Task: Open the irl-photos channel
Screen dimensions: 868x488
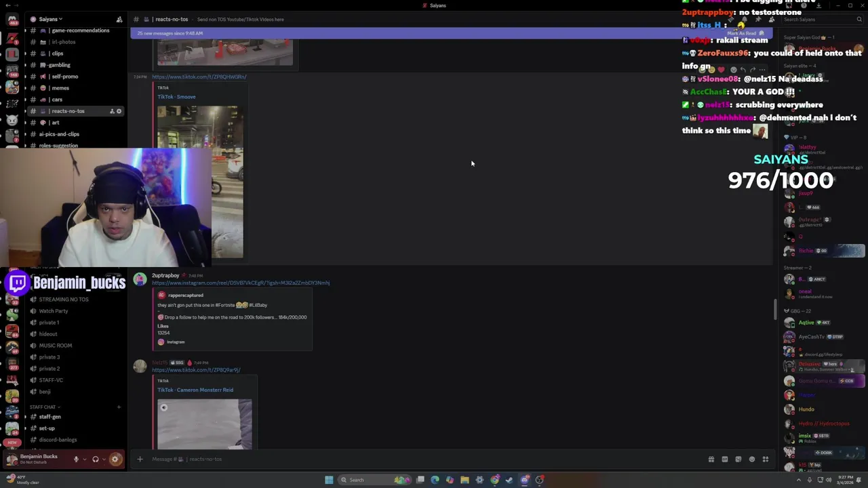Action: pos(75,42)
